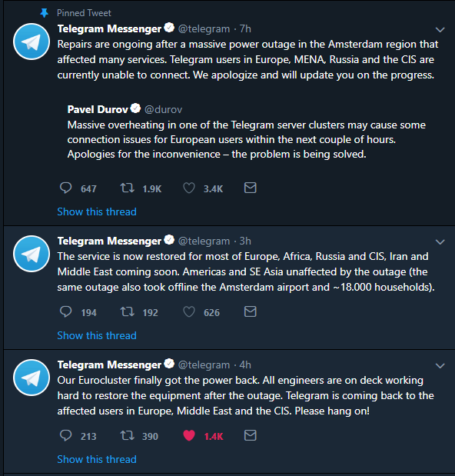This screenshot has width=455, height=476.
Task: Open the options chevron on the pinned tweet
Action: [x=440, y=30]
